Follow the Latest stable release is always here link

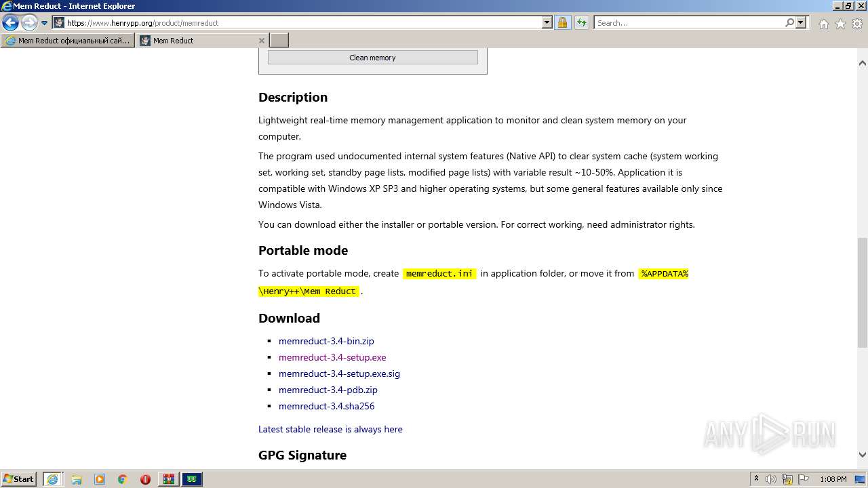click(x=330, y=429)
